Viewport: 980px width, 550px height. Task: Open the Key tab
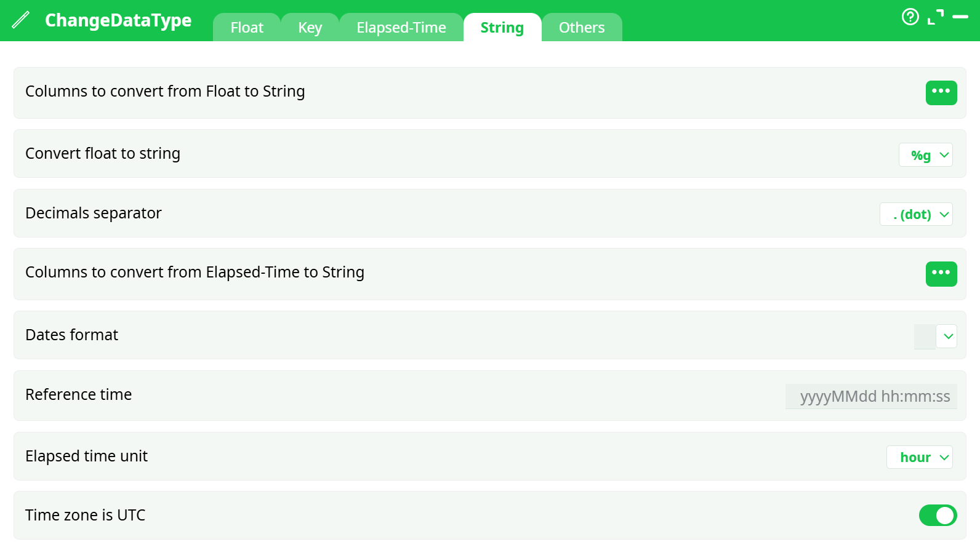pyautogui.click(x=310, y=27)
